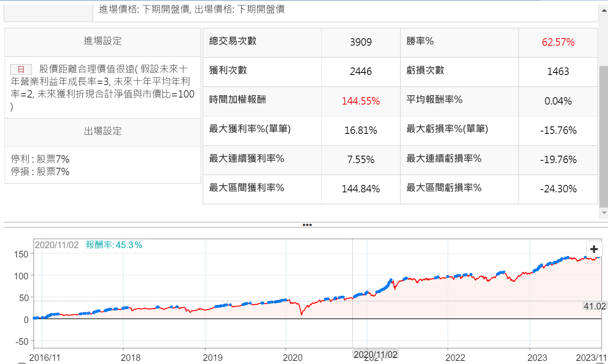Click the three-dot panel divider handle
Screen dimensions: 608x364
coord(307,225)
